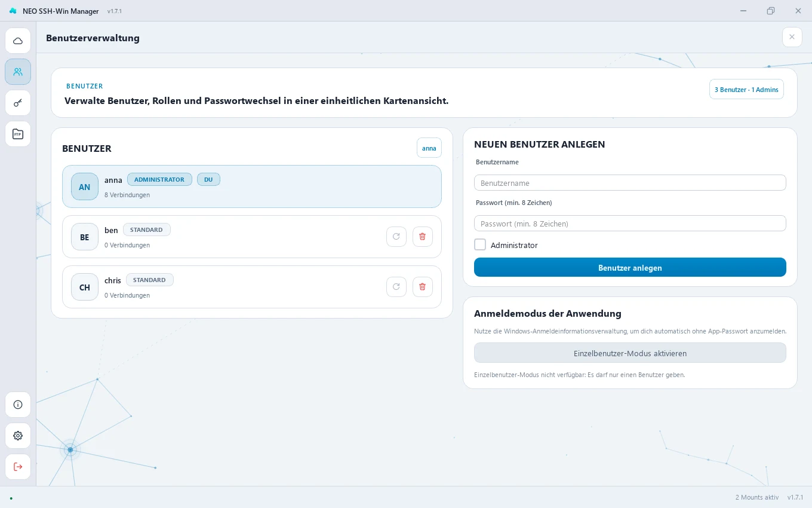Click '2 Mounts aktiv' in status bar
The width and height of the screenshot is (812, 508).
[x=757, y=497]
